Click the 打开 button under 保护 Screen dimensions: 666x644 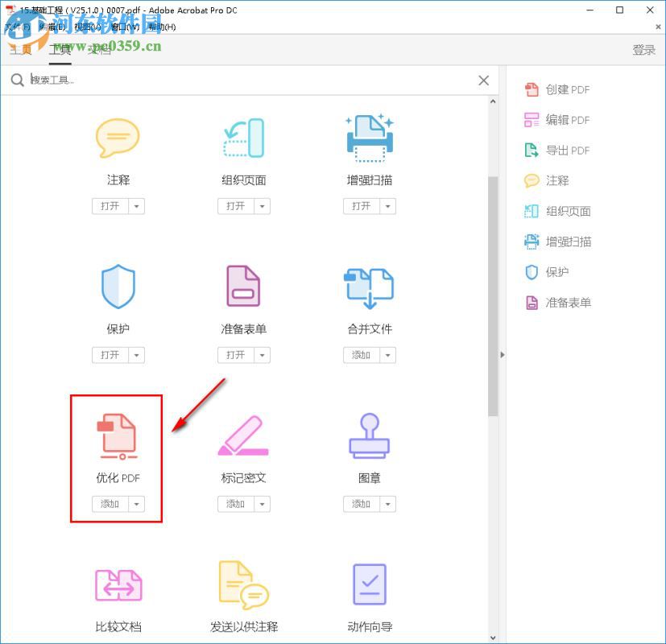coord(111,355)
